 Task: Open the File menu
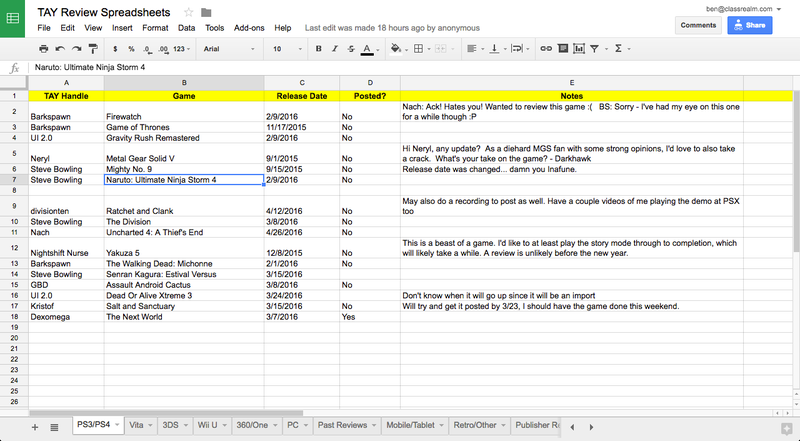[x=44, y=28]
